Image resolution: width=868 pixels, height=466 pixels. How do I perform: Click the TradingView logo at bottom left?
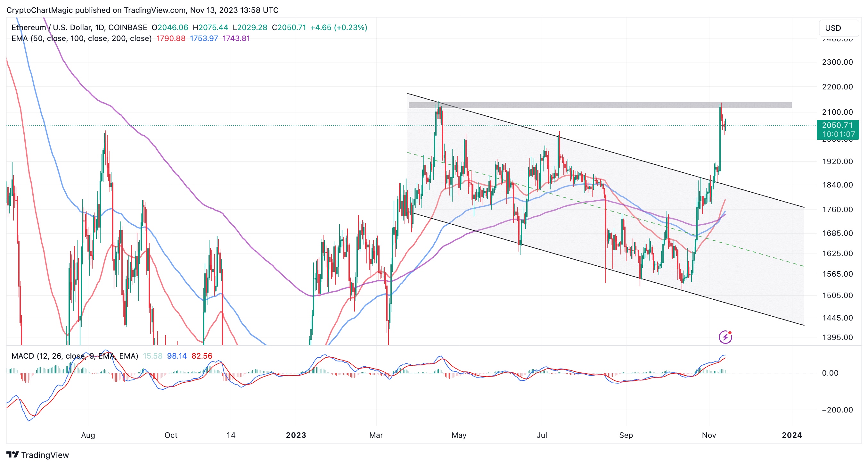click(x=38, y=455)
